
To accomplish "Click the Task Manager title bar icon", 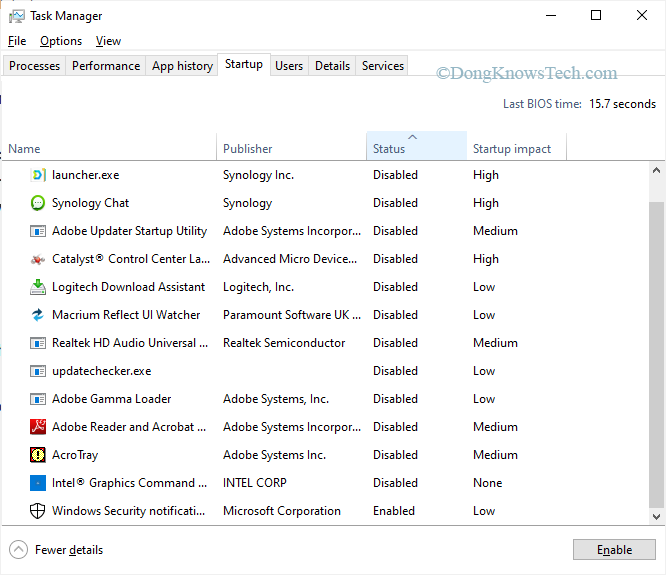I will (17, 16).
